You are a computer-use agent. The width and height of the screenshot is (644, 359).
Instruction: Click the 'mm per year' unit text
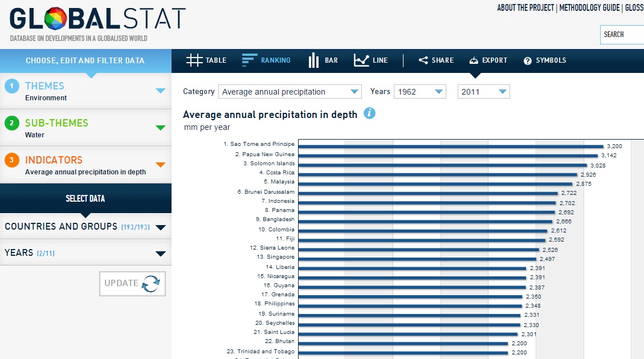[x=207, y=127]
